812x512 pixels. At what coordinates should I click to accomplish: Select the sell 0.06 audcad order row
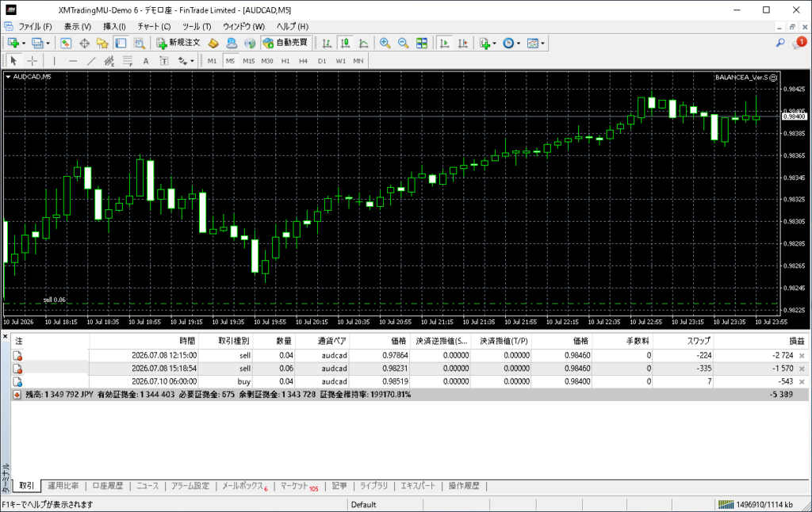(409, 369)
